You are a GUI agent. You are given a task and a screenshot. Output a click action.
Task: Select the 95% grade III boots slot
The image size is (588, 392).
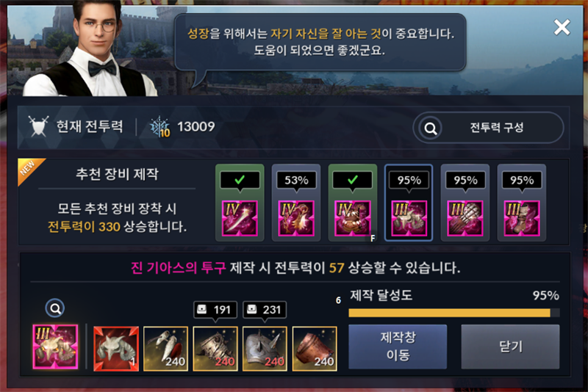coord(522,203)
